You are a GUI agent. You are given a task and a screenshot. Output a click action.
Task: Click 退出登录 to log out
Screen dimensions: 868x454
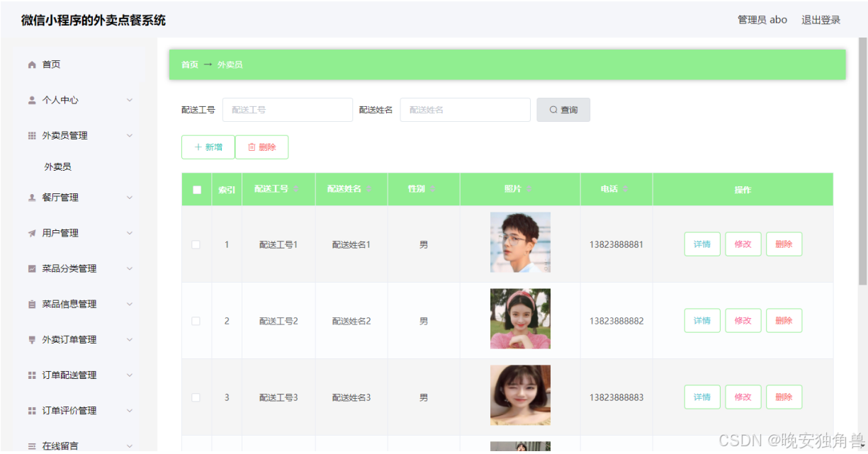pyautogui.click(x=821, y=20)
